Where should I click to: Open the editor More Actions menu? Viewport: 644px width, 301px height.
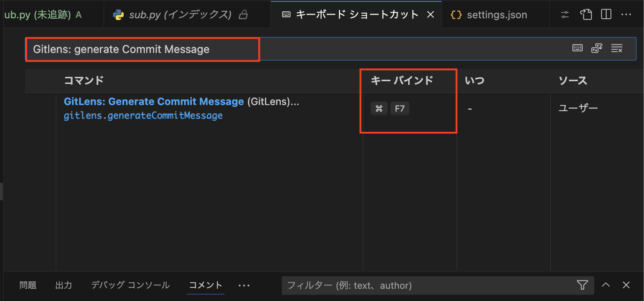[627, 15]
